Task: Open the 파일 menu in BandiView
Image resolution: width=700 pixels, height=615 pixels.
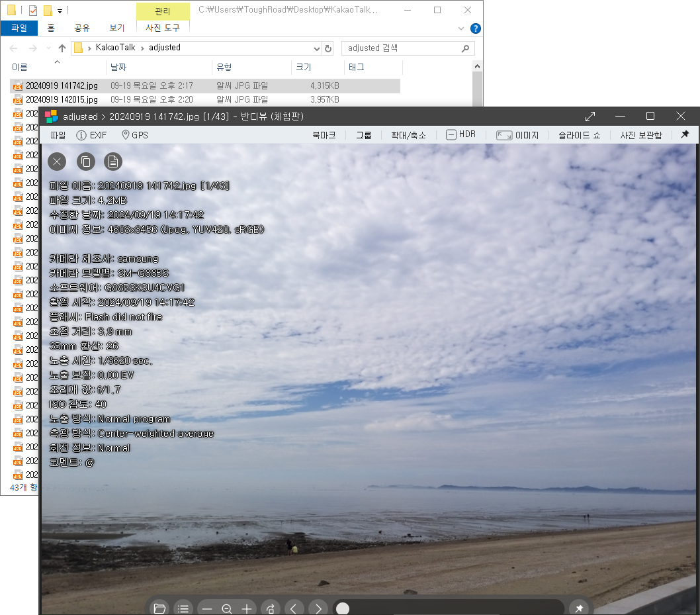Action: pos(58,135)
